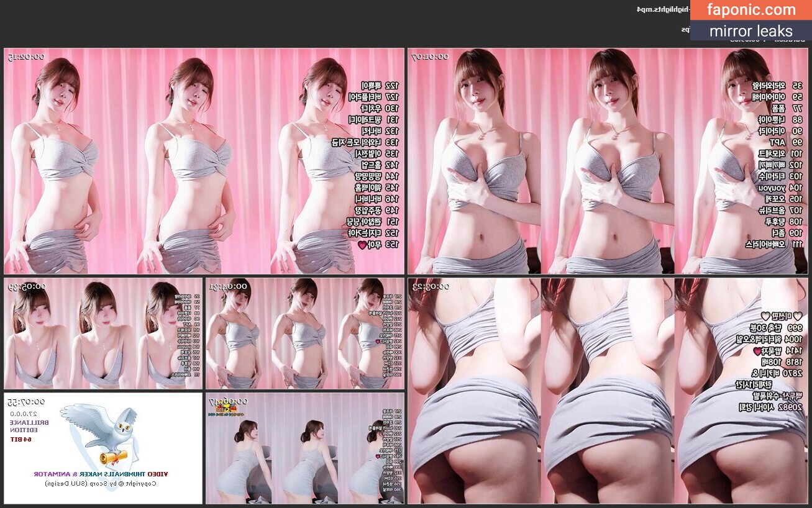Select the 00:07:55 owl logo frame

(103, 448)
